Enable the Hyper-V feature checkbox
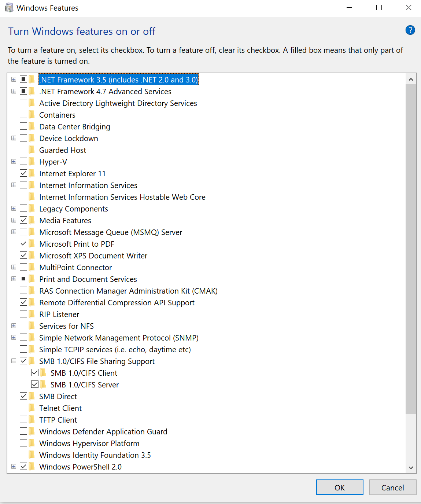The image size is (421, 504). tap(23, 161)
